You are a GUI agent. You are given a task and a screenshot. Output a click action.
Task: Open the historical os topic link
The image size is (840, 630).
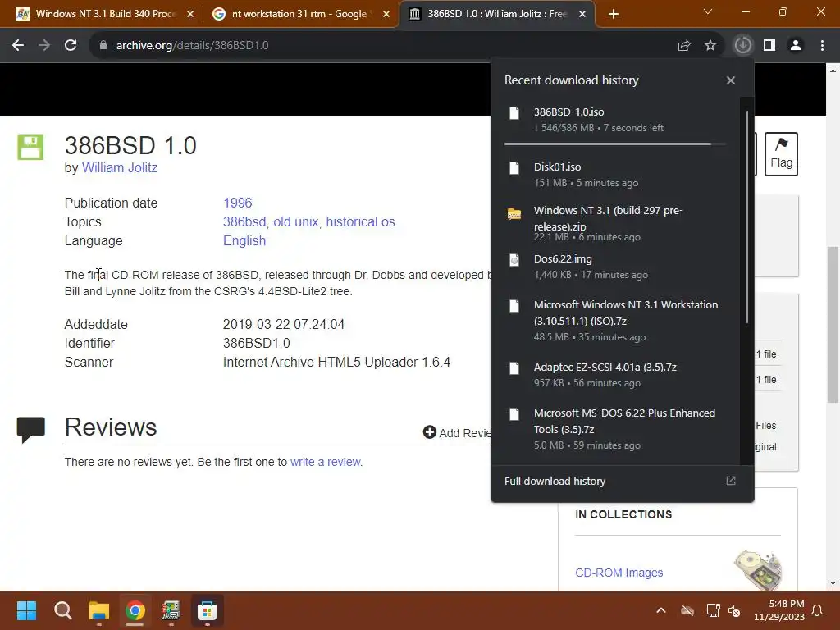click(x=360, y=221)
